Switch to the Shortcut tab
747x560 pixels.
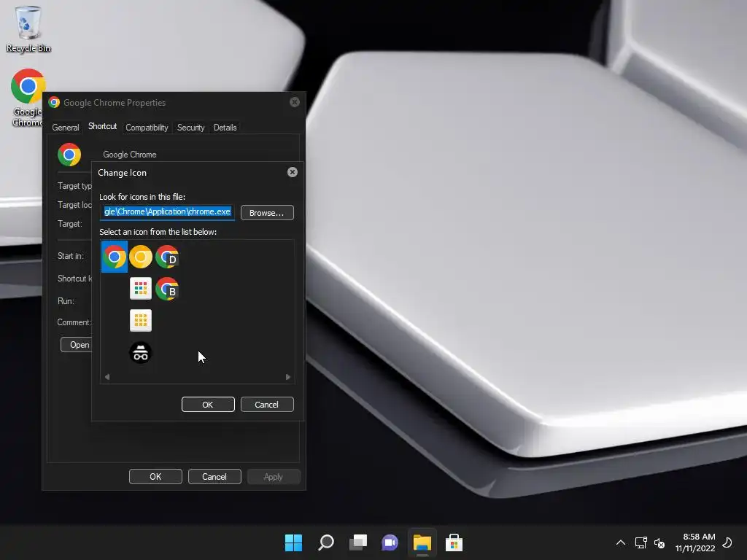click(102, 126)
